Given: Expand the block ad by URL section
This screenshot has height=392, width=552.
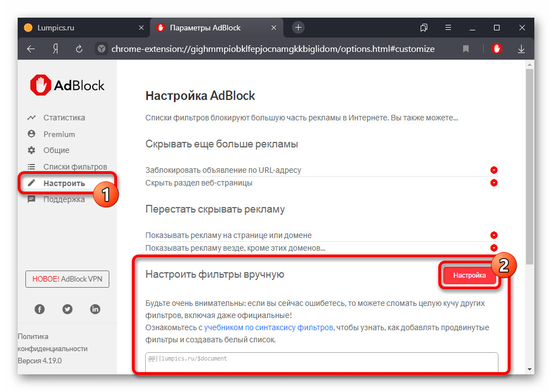Looking at the screenshot, I should [494, 170].
